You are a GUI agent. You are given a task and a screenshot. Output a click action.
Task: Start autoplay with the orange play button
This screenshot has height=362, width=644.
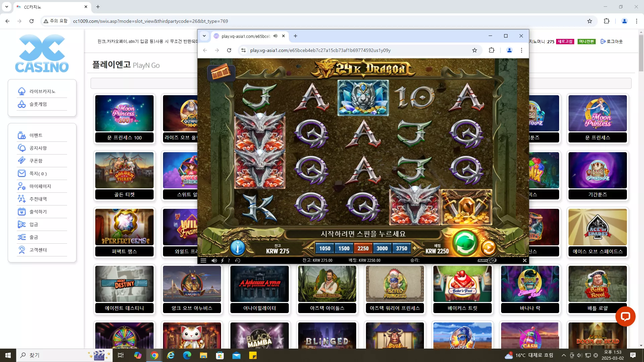[489, 248]
